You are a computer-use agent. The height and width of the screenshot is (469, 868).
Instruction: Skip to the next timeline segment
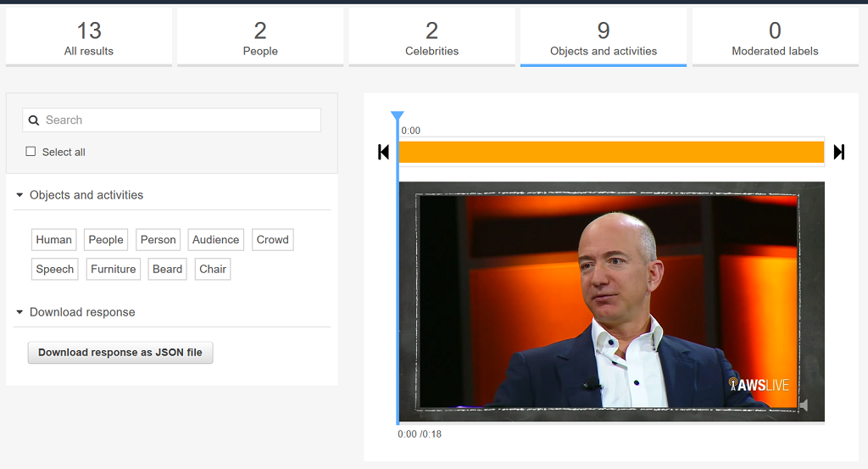tap(838, 152)
